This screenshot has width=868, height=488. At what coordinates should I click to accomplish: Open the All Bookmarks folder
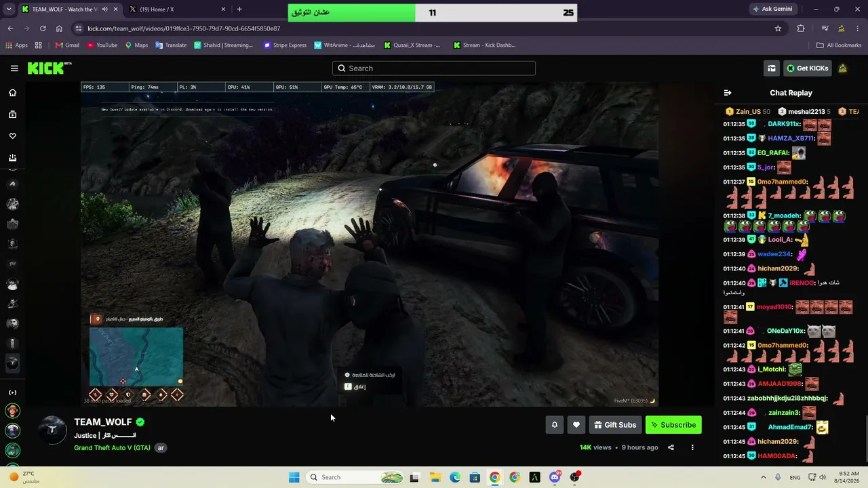[x=839, y=45]
